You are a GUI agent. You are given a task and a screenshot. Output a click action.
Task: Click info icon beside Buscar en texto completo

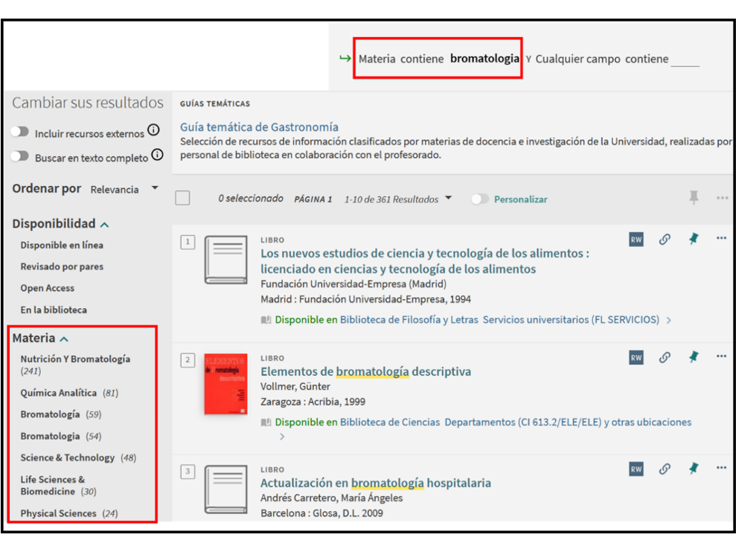pos(157,155)
